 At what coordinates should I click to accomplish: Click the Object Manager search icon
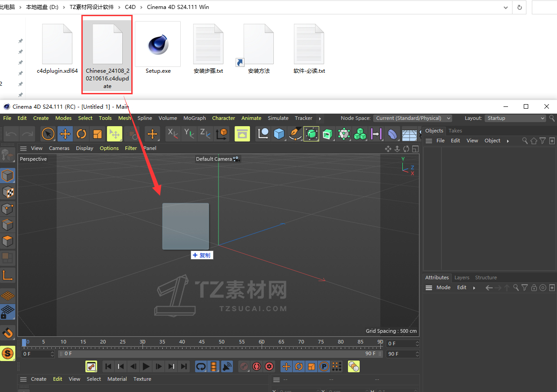click(x=525, y=141)
